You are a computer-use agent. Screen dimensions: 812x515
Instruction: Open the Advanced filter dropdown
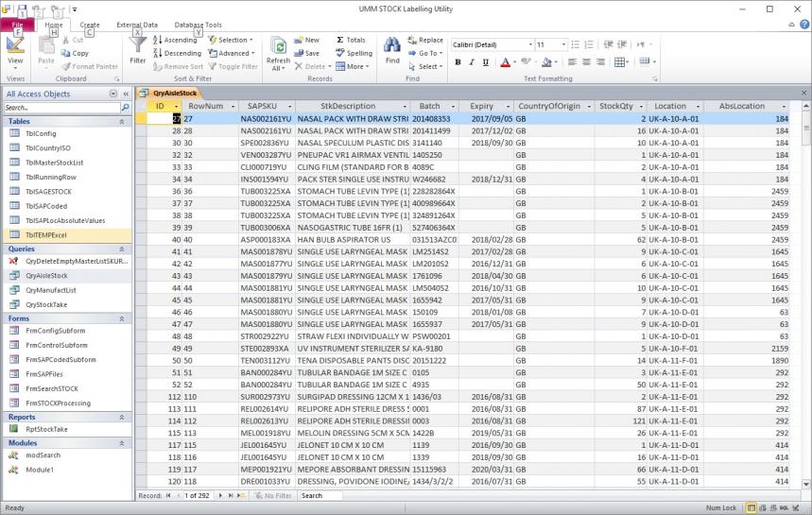(232, 53)
